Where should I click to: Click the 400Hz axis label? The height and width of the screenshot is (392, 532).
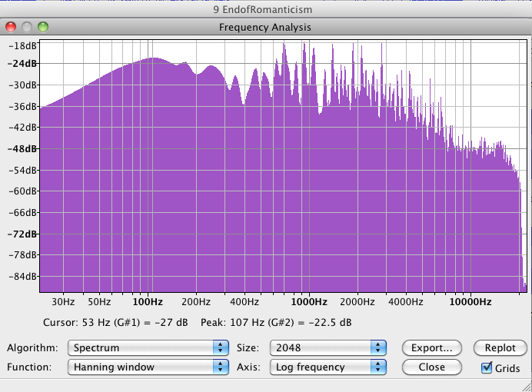tap(244, 302)
